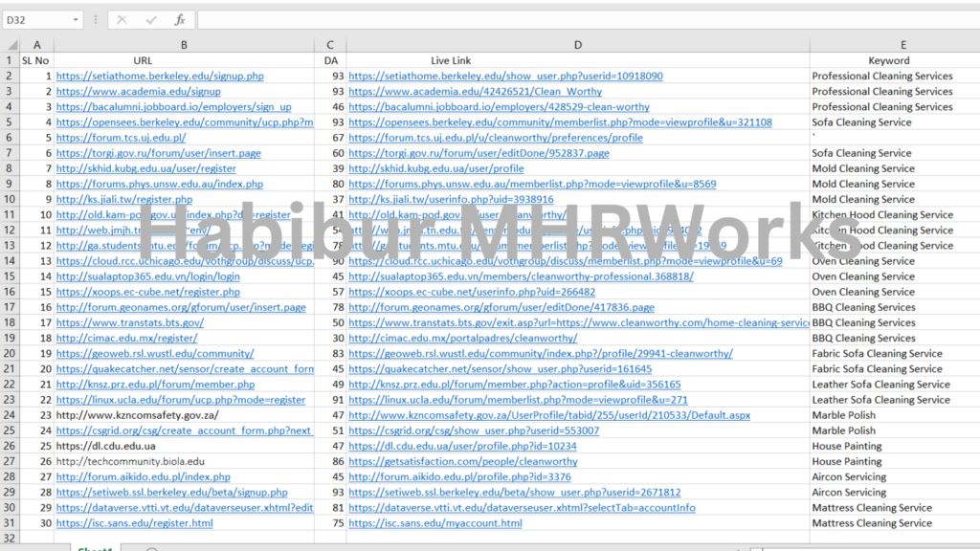This screenshot has height=551, width=980.
Task: Click the Cancel X icon in formula bar
Action: [x=122, y=20]
